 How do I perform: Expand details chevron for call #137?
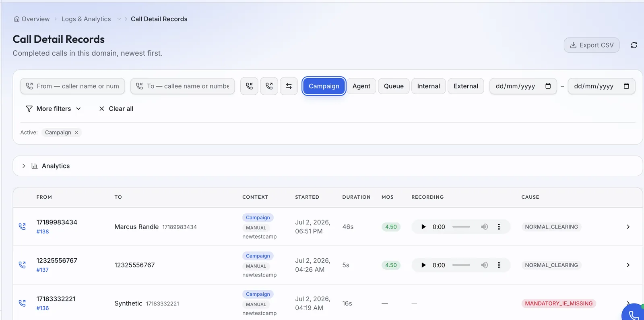pos(628,265)
